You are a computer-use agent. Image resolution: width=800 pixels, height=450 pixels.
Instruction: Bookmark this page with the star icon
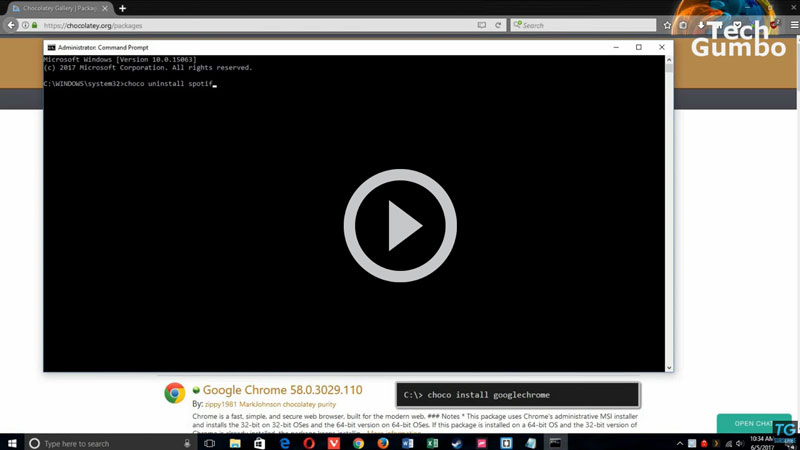(667, 25)
